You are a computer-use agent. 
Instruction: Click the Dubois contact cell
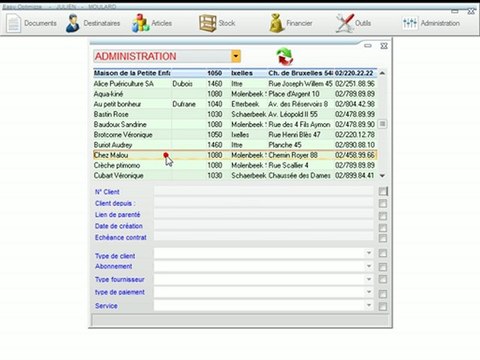182,84
